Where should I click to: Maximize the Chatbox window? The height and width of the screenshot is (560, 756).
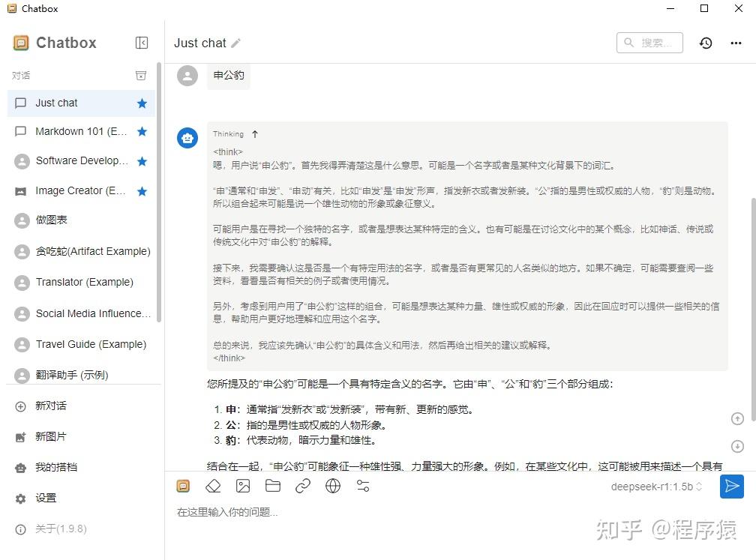click(x=704, y=8)
